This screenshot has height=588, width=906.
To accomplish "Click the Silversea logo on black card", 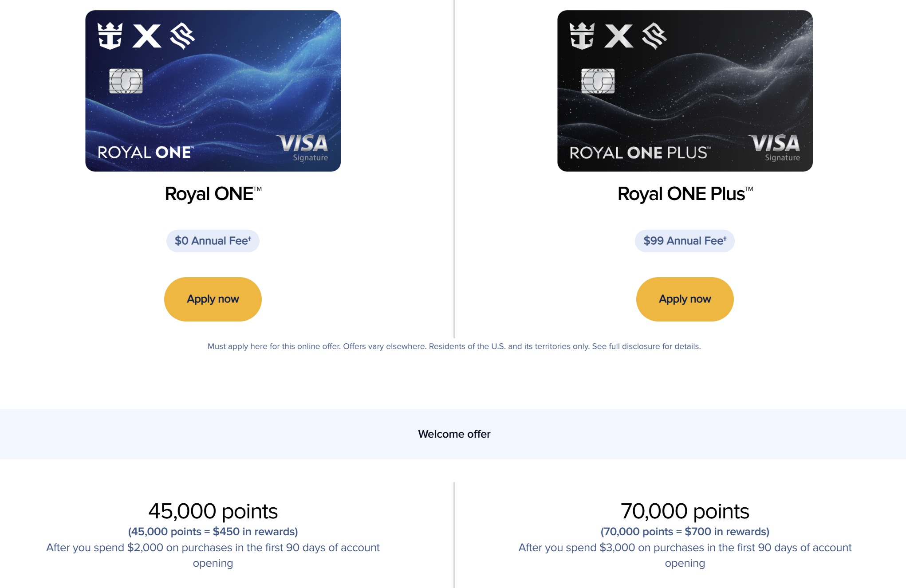I will click(654, 36).
